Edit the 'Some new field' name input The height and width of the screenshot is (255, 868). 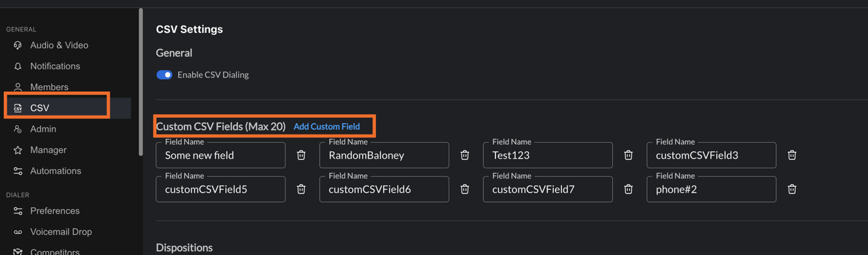click(x=220, y=155)
